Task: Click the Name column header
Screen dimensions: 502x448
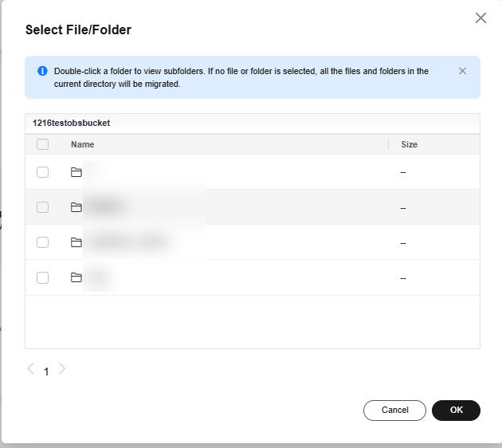Action: [83, 144]
